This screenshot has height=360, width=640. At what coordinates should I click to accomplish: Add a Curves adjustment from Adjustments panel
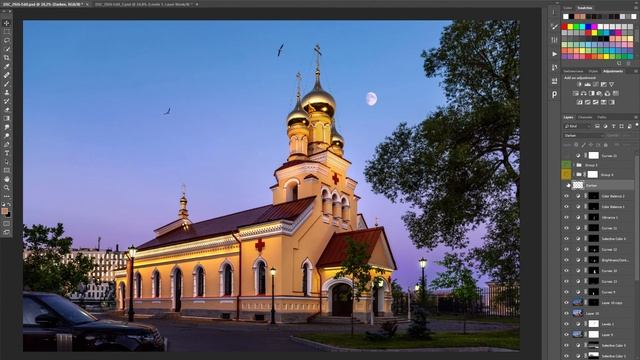tap(596, 84)
